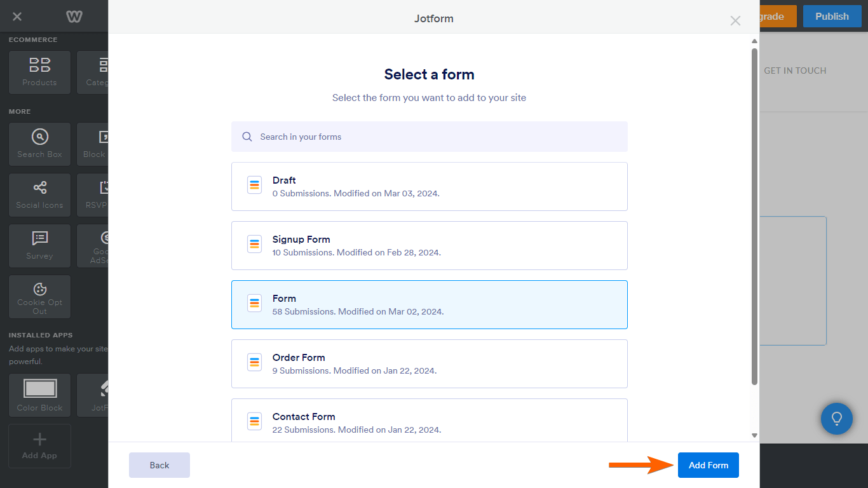
Task: Choose the Signup Form entry
Action: [429, 245]
